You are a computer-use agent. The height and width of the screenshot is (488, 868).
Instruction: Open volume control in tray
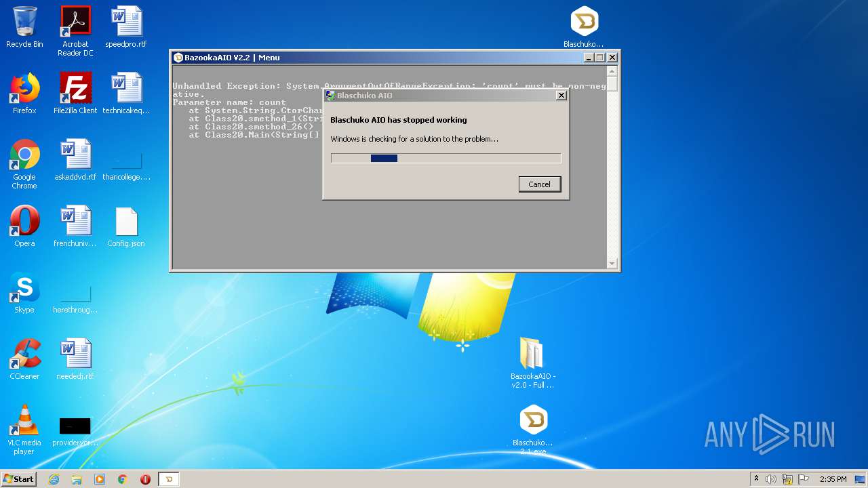click(771, 479)
